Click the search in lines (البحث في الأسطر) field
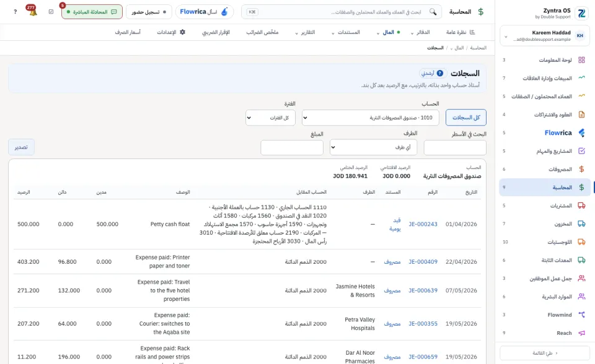The image size is (595, 364). pyautogui.click(x=454, y=147)
